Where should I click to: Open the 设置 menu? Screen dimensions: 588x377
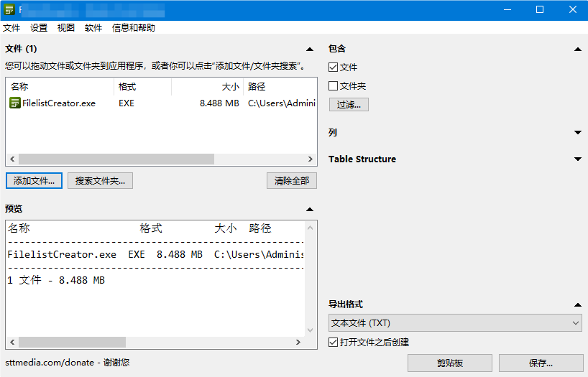coord(39,28)
